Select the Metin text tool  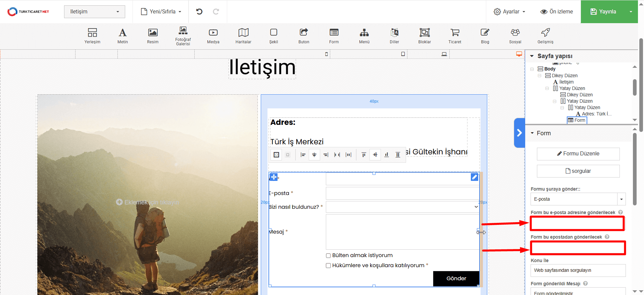[122, 36]
